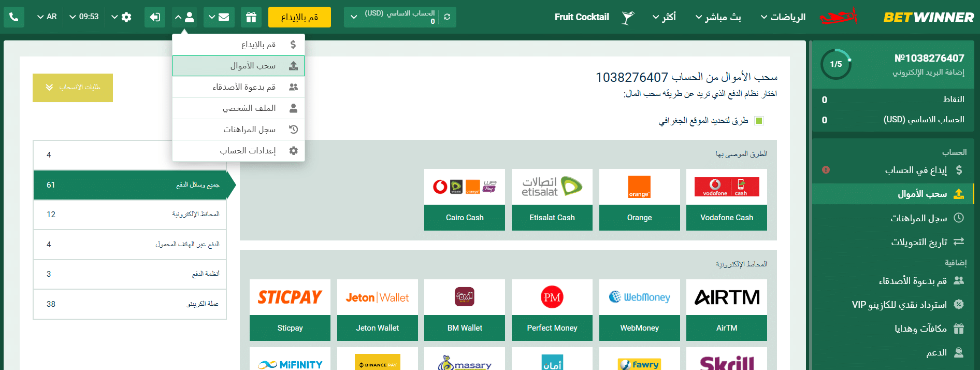
Task: Expand the بث مباشر (Live) menu
Action: (718, 17)
